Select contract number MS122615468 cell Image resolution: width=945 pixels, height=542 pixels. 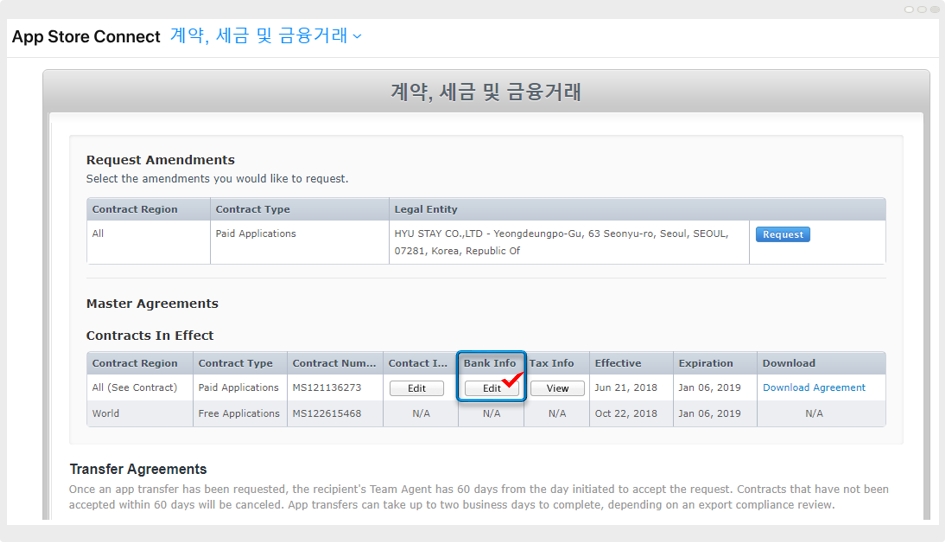click(327, 414)
